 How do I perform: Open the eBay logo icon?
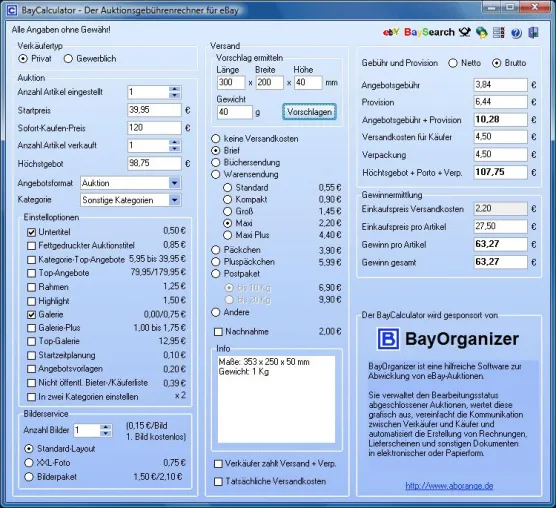(391, 33)
